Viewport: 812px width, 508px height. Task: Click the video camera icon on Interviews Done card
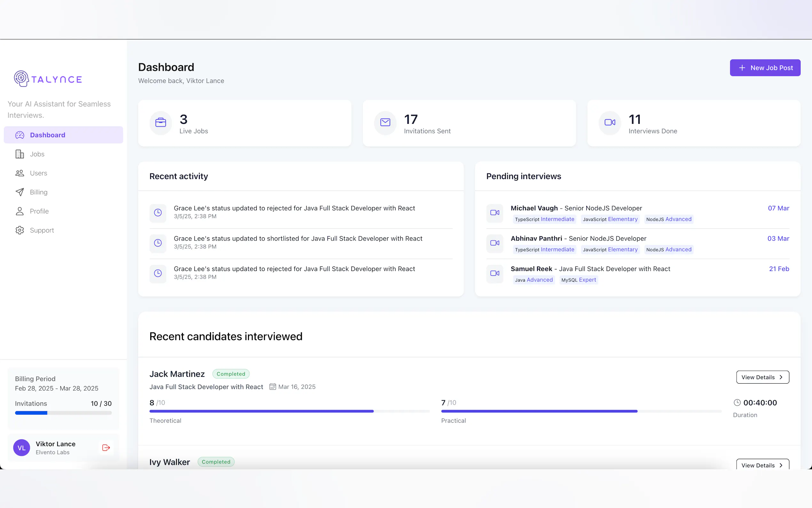click(610, 123)
